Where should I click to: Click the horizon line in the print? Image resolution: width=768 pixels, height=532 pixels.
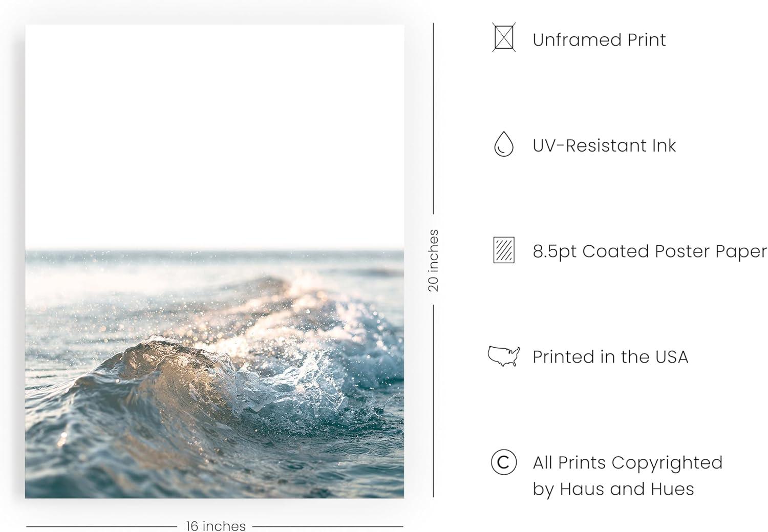(215, 250)
